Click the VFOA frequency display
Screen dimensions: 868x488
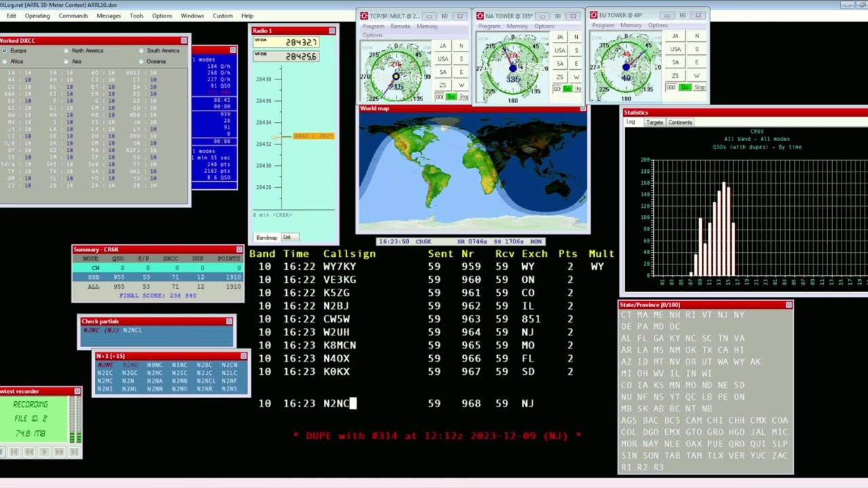pos(286,42)
